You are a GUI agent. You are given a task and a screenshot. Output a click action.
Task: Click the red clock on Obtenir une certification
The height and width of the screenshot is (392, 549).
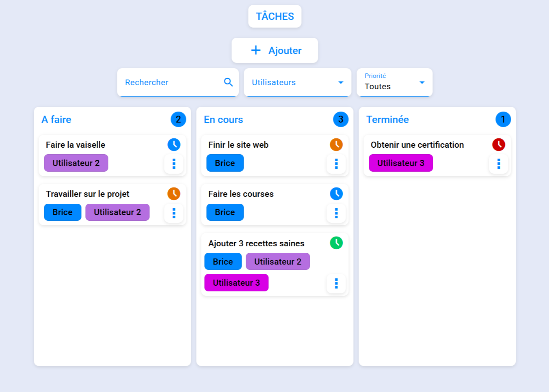(x=499, y=144)
